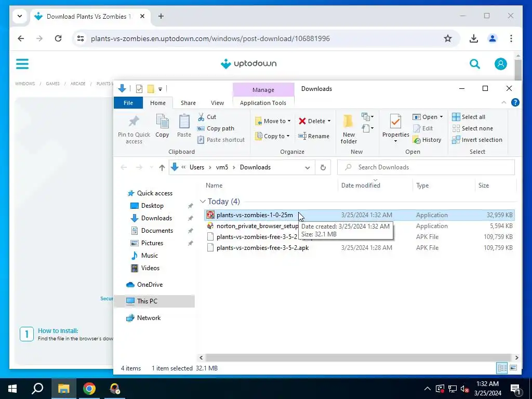Screen dimensions: 532x399
Task: Reload the Chrome page
Action: coord(58,38)
